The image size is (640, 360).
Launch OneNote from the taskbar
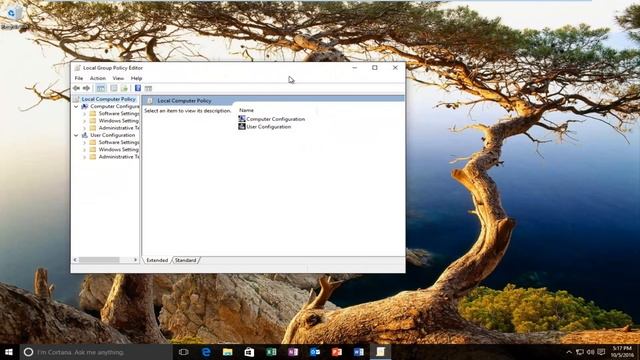pyautogui.click(x=293, y=352)
